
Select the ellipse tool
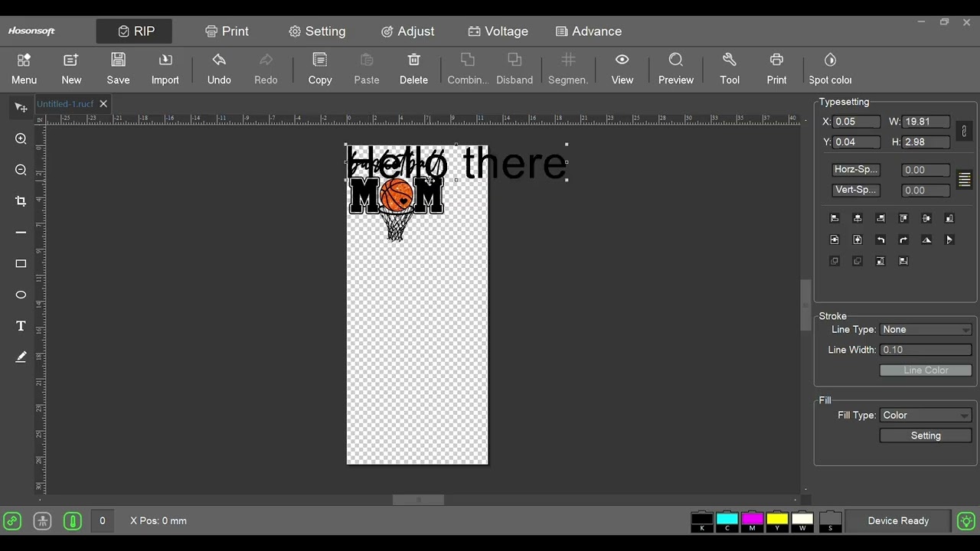(x=21, y=295)
